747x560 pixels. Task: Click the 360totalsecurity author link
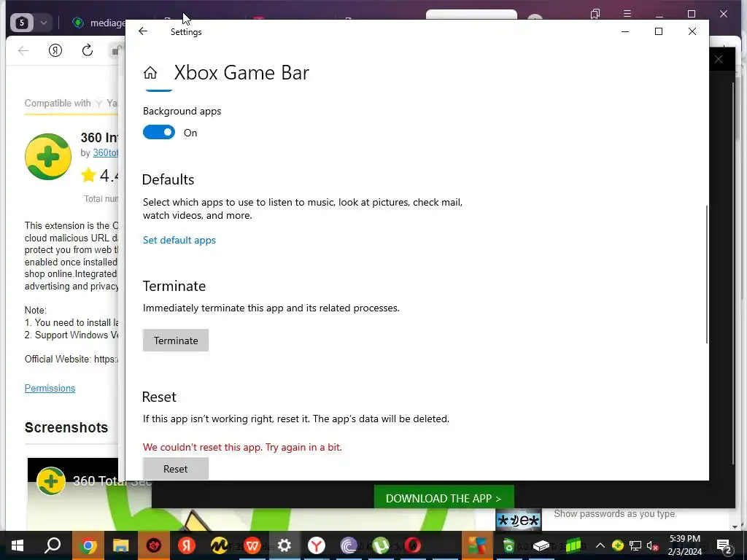pyautogui.click(x=105, y=153)
